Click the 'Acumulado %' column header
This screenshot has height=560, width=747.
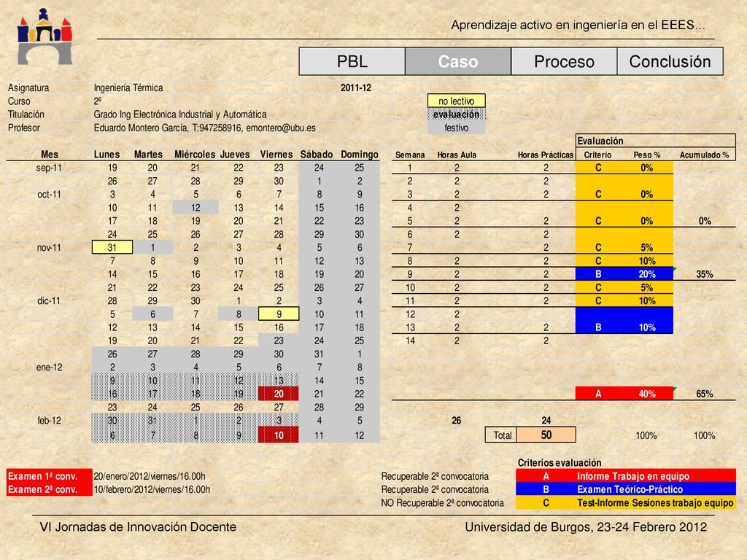point(704,155)
